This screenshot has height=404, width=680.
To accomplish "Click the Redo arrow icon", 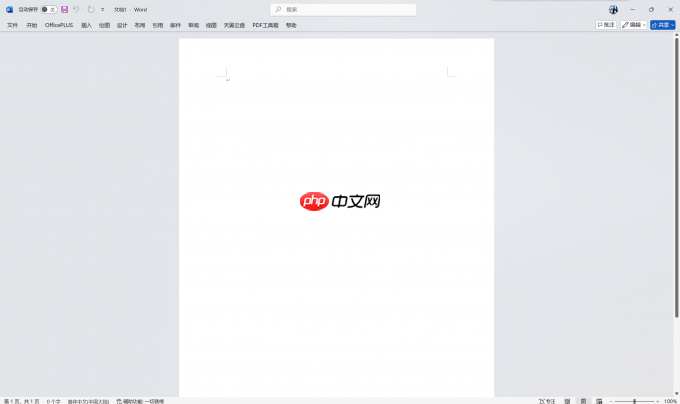I will pos(91,10).
